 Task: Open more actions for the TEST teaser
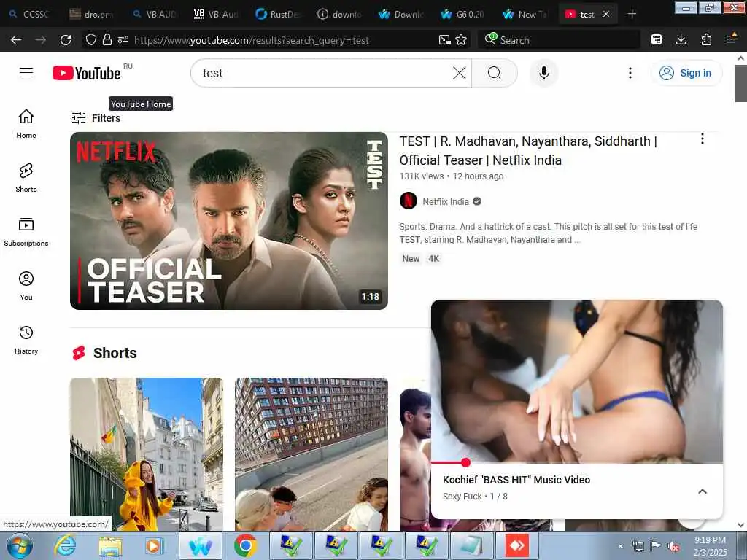pyautogui.click(x=703, y=139)
